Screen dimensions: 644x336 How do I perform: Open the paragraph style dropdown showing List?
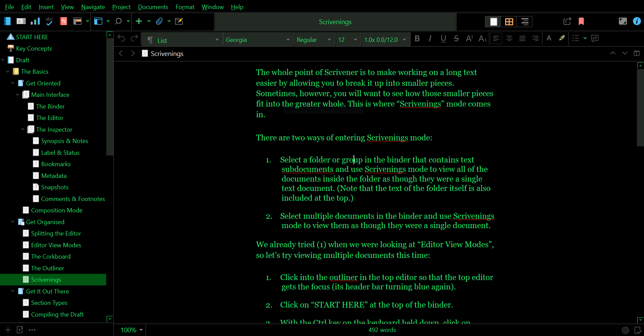click(182, 40)
